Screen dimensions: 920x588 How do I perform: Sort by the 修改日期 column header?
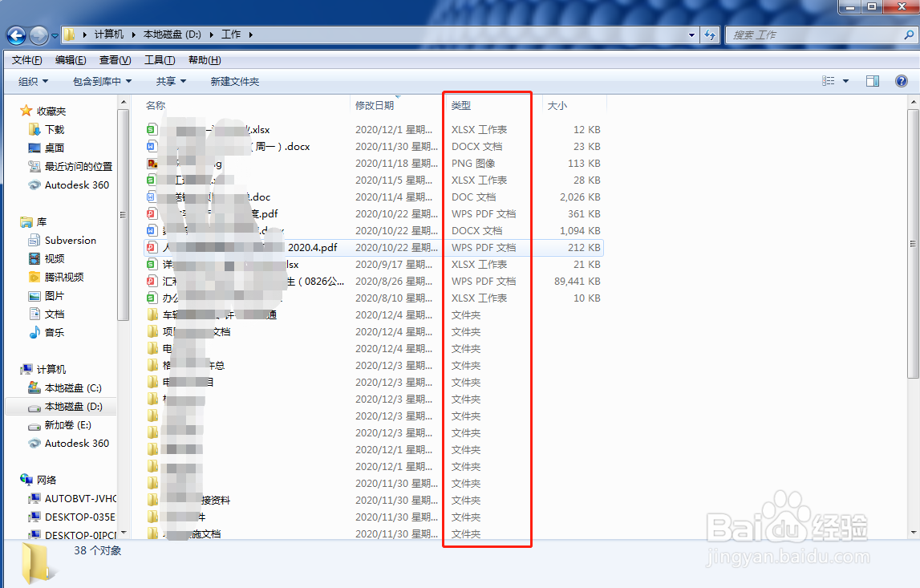point(375,106)
